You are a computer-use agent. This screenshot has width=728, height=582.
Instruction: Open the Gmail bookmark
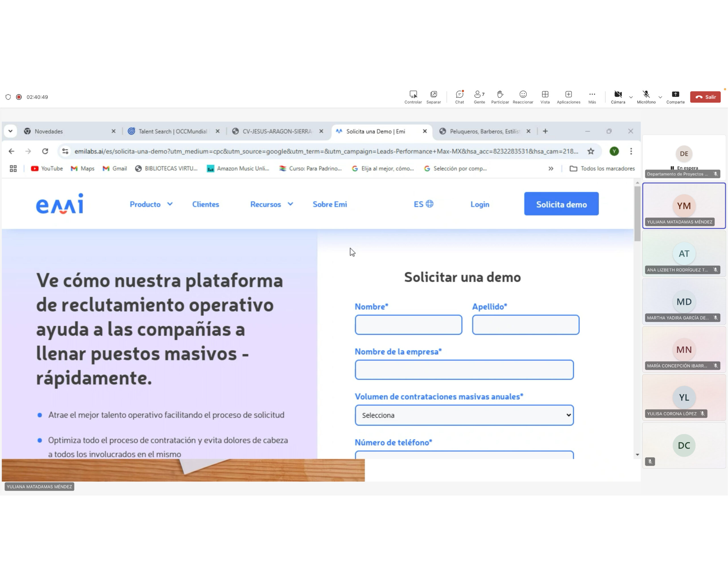115,168
